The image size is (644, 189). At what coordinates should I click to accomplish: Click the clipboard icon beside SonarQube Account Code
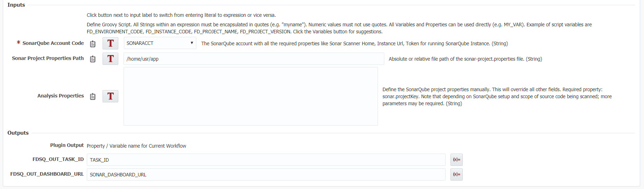[93, 44]
